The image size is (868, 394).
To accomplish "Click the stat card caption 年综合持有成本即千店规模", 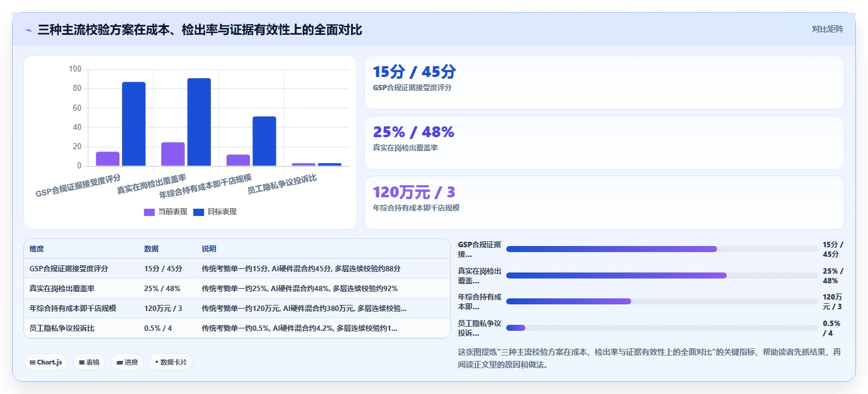I will pos(416,208).
